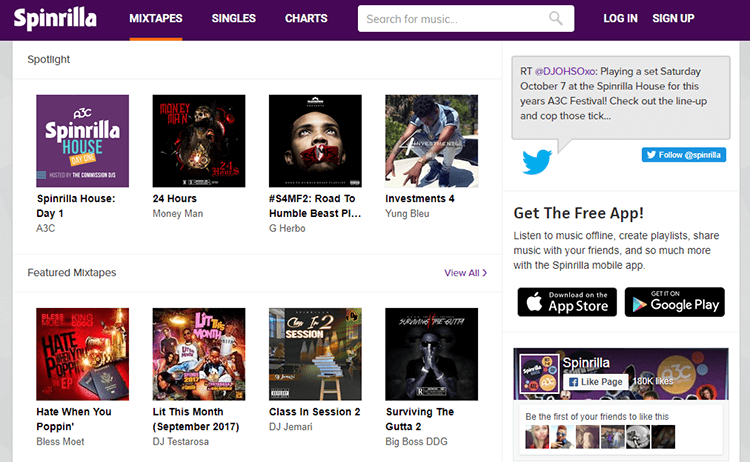Click the G Herbo artist name
Image resolution: width=750 pixels, height=462 pixels.
click(x=287, y=229)
